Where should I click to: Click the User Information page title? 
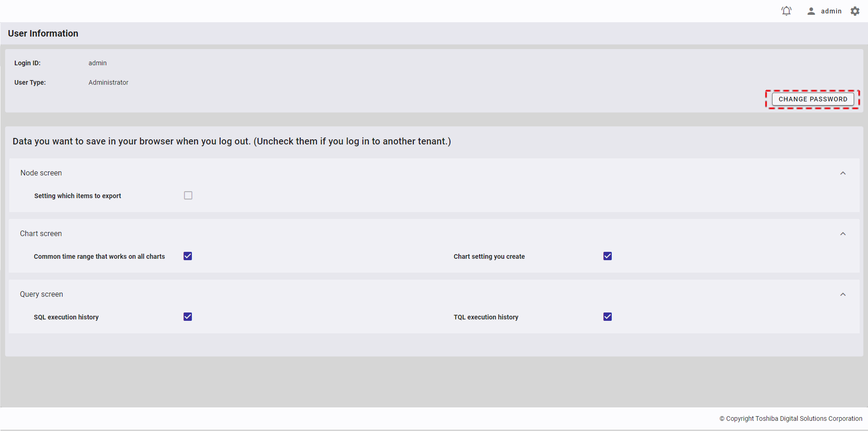[43, 33]
